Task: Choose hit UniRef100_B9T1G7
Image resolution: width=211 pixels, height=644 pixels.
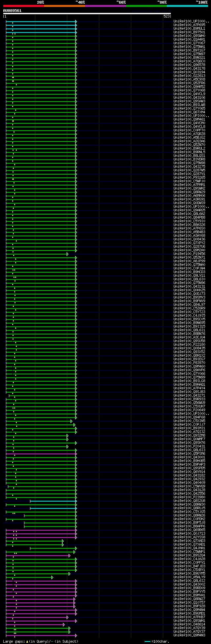Action: 189,50
